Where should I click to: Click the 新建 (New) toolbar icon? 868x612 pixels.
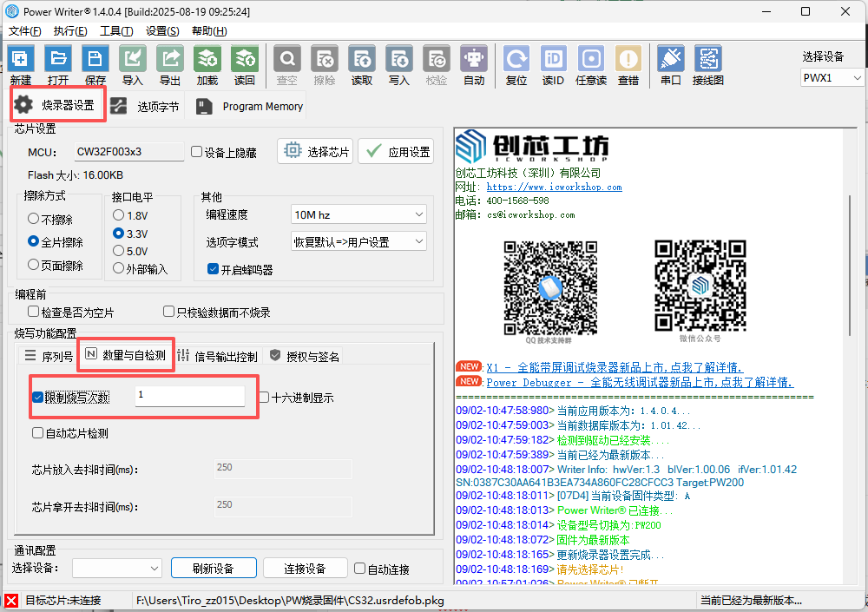(x=21, y=59)
